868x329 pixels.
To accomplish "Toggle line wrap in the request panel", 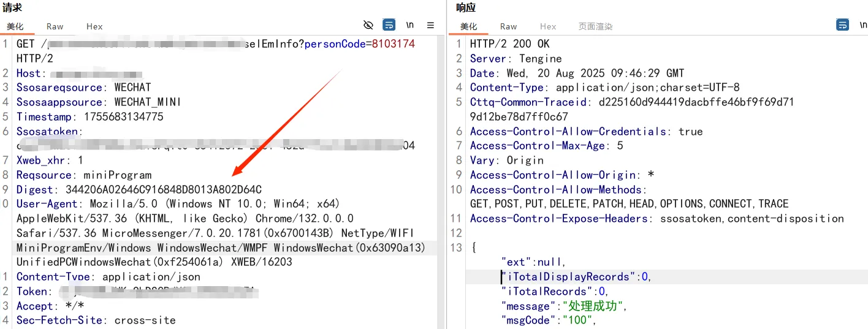I will (389, 25).
